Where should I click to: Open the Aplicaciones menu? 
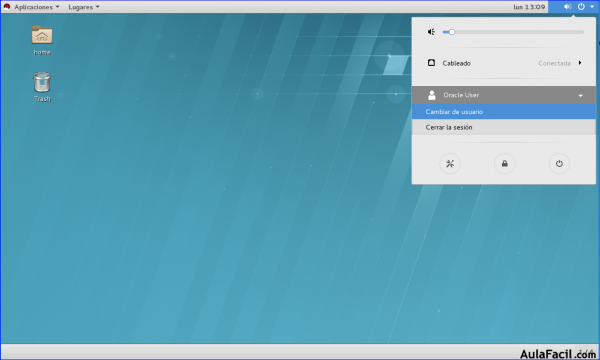37,7
